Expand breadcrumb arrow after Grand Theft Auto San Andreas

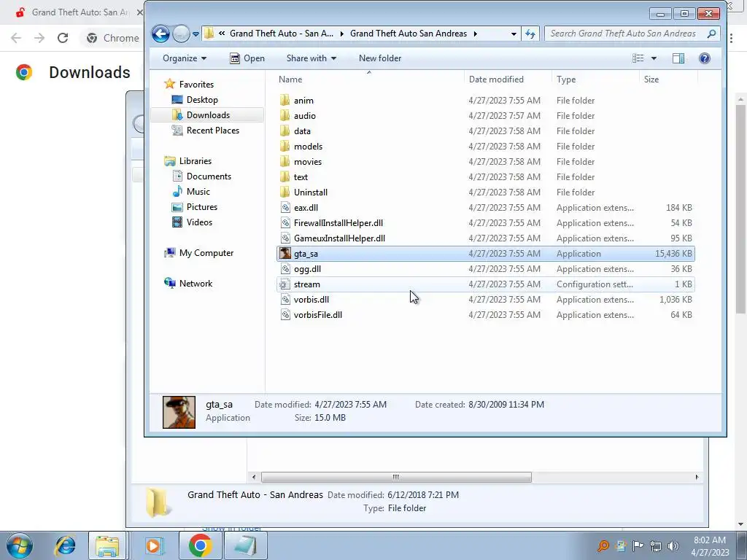tap(475, 34)
